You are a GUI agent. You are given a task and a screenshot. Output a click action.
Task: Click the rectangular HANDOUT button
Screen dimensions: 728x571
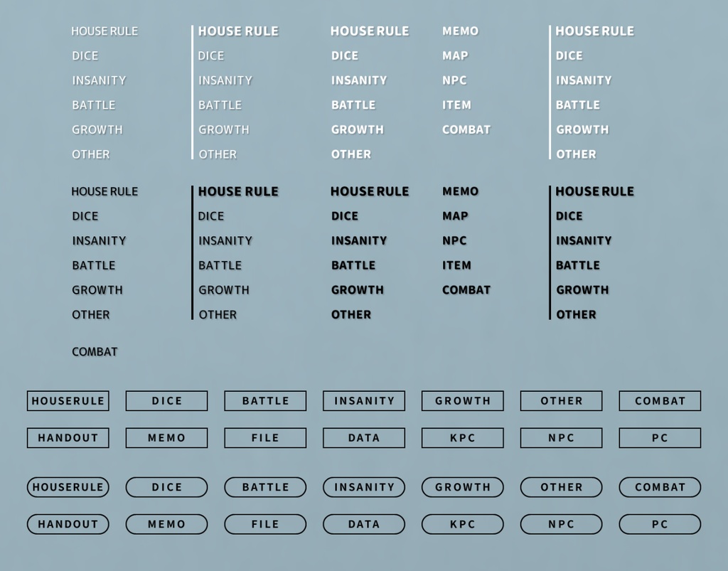tap(68, 437)
